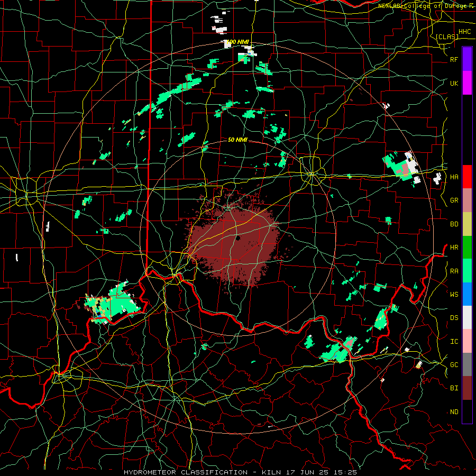Click the WS blue legend swatch
This screenshot has height=476, width=476.
click(x=467, y=294)
